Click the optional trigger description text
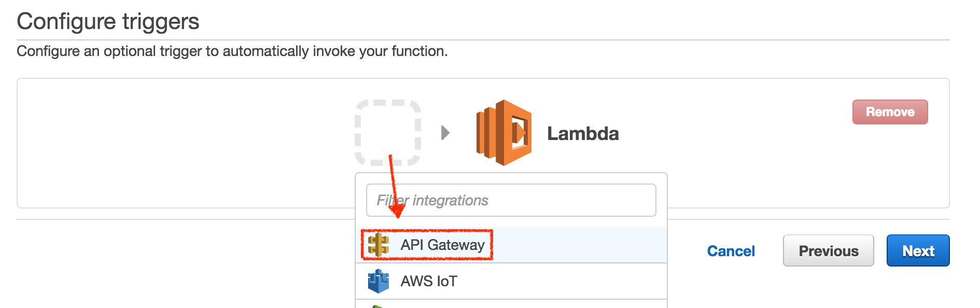This screenshot has width=980, height=308. [232, 51]
